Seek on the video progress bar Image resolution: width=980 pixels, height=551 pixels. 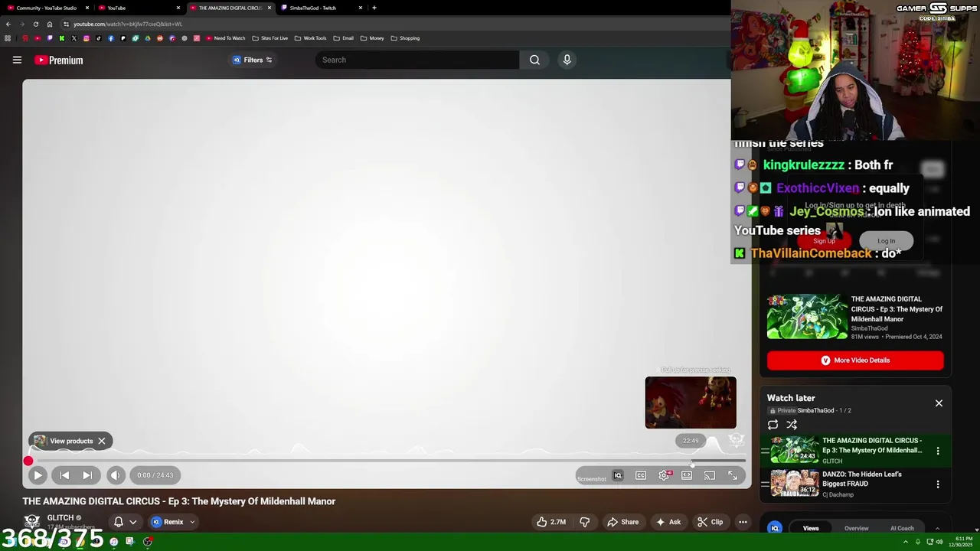pos(387,461)
